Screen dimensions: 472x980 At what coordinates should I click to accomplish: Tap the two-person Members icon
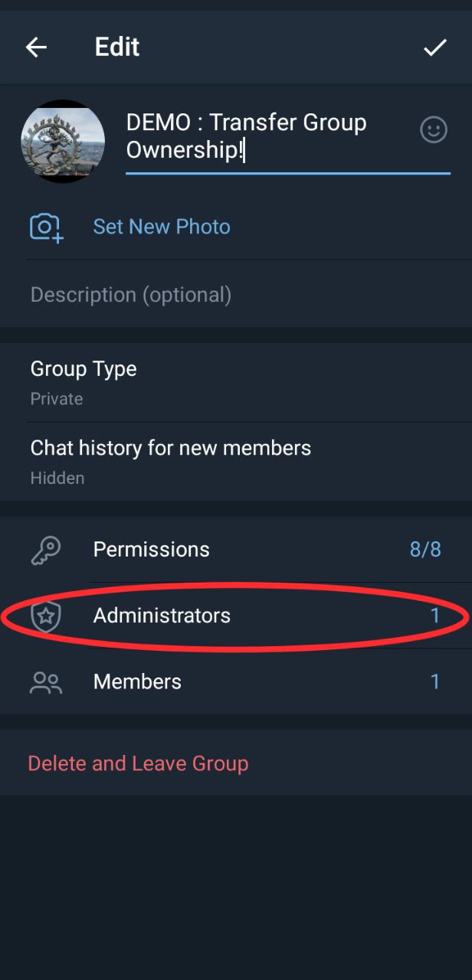(45, 682)
